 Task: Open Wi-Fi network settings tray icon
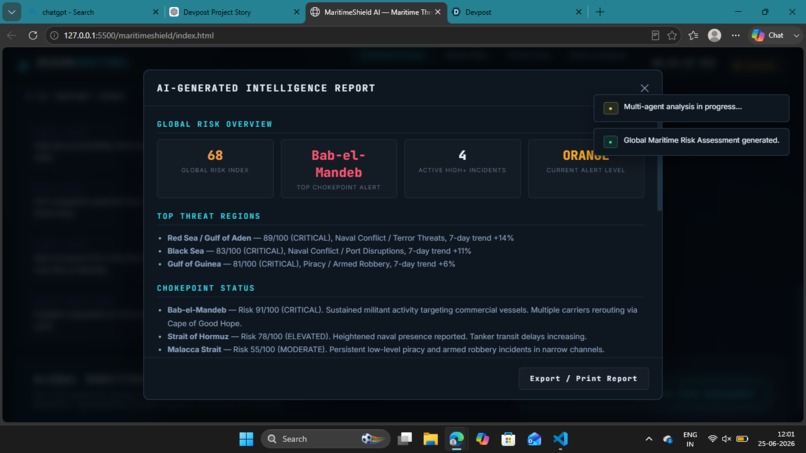pos(712,439)
